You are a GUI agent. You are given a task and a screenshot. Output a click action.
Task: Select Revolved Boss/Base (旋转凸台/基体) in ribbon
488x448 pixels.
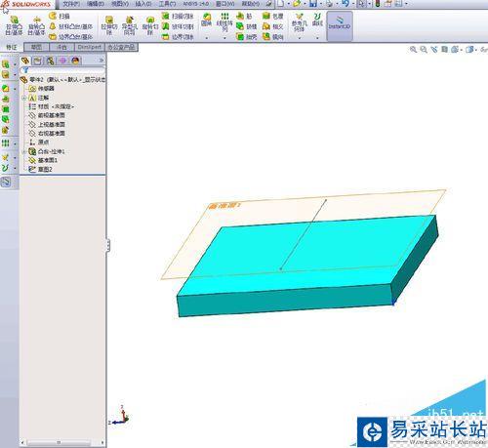(x=36, y=25)
